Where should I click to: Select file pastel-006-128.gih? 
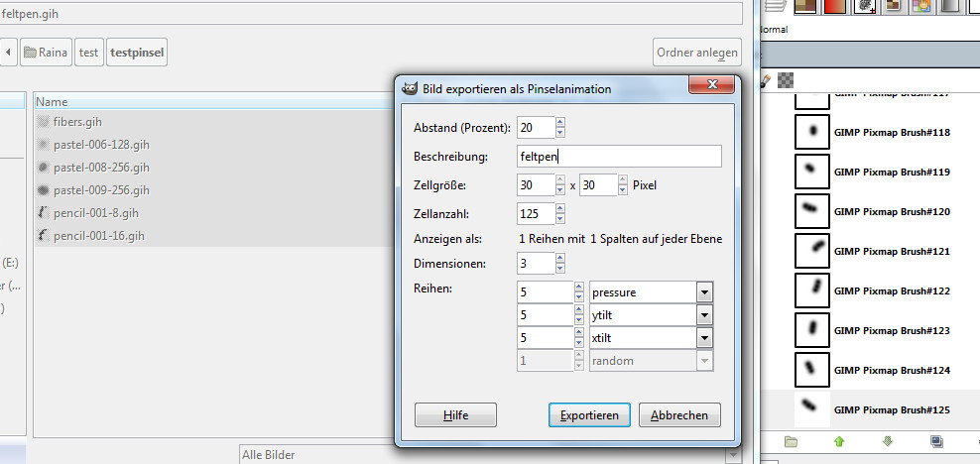point(101,145)
